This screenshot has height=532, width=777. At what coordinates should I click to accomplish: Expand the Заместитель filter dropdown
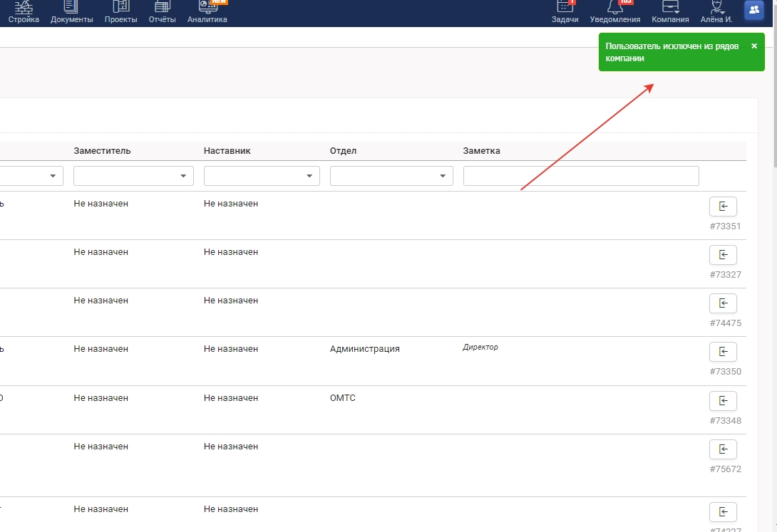click(133, 176)
